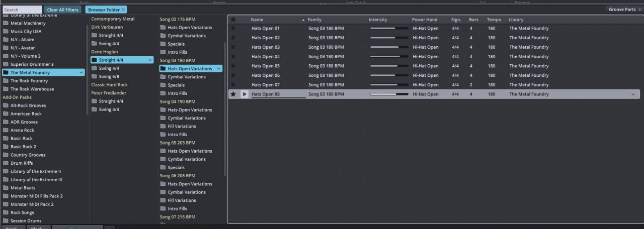Open the N.Y - Avatar folder
644x229 pixels.
coord(19,48)
